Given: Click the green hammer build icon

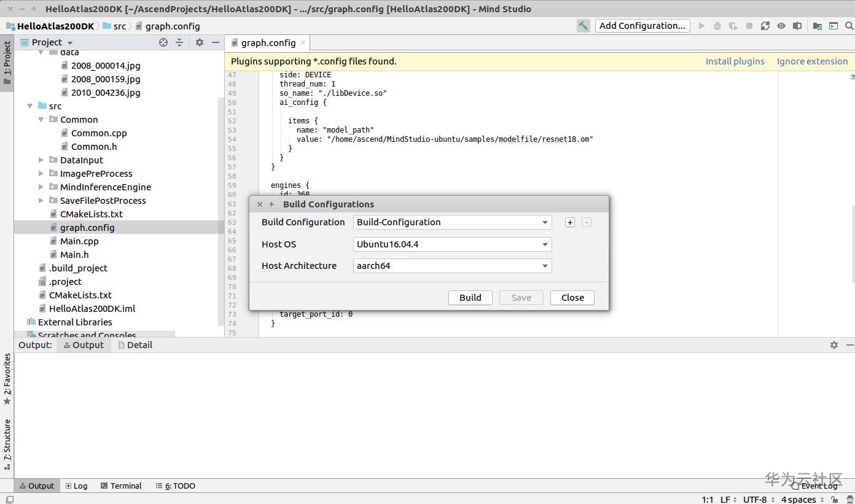Looking at the screenshot, I should coord(584,26).
